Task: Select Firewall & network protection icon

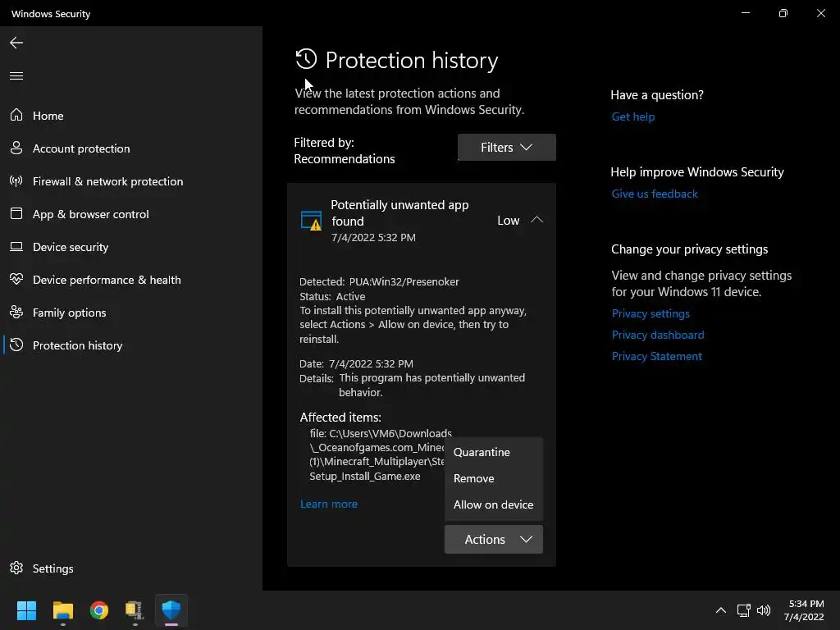Action: coord(16,181)
